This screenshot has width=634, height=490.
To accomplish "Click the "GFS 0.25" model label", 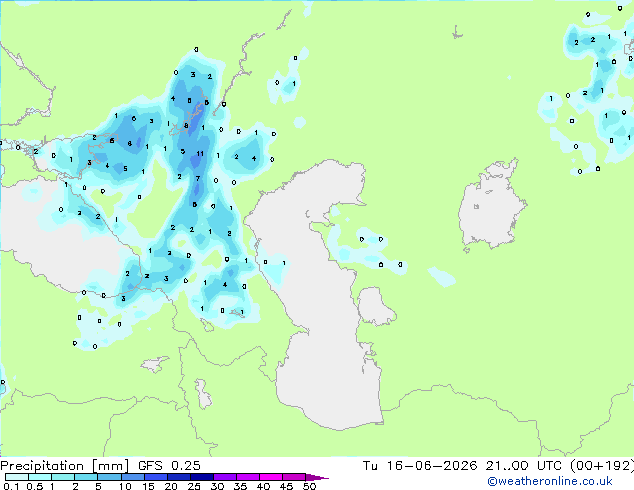I will pyautogui.click(x=169, y=466).
